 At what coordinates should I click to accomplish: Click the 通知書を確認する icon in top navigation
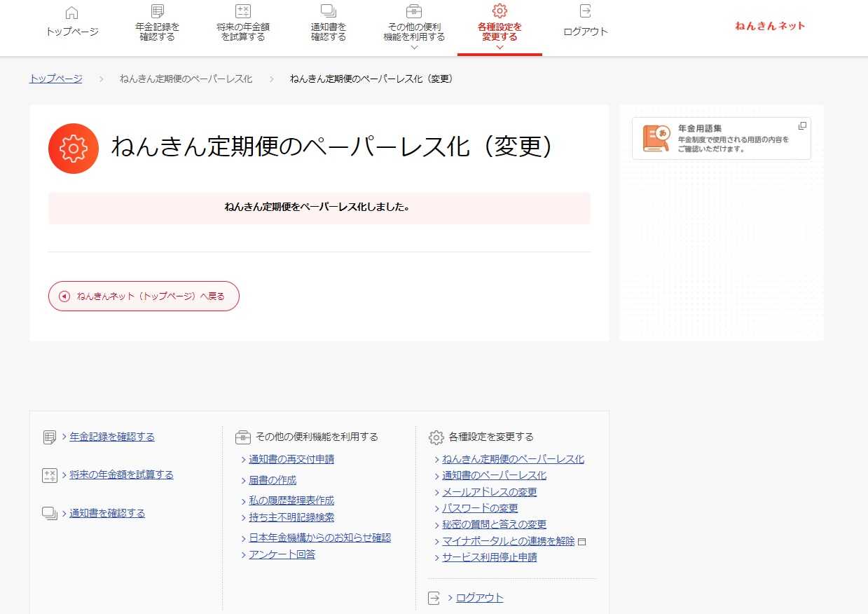329,11
